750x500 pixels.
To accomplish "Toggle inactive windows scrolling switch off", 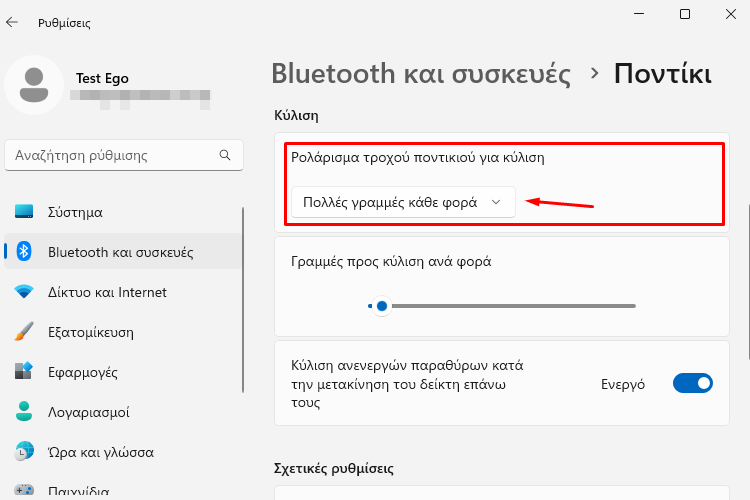I will point(693,383).
